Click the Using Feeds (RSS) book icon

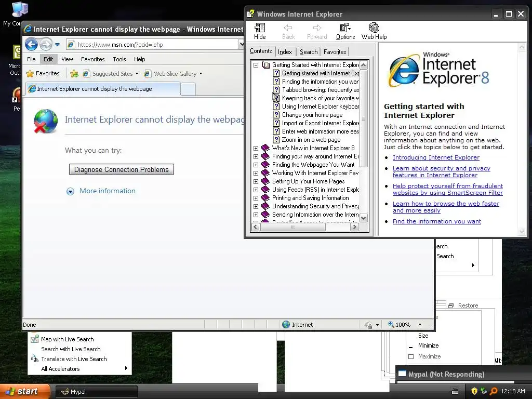pos(265,190)
